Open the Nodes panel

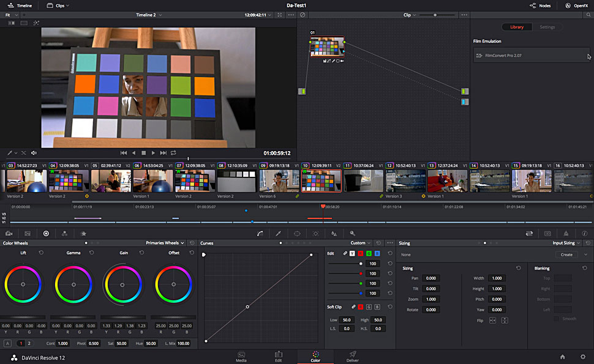click(x=539, y=6)
